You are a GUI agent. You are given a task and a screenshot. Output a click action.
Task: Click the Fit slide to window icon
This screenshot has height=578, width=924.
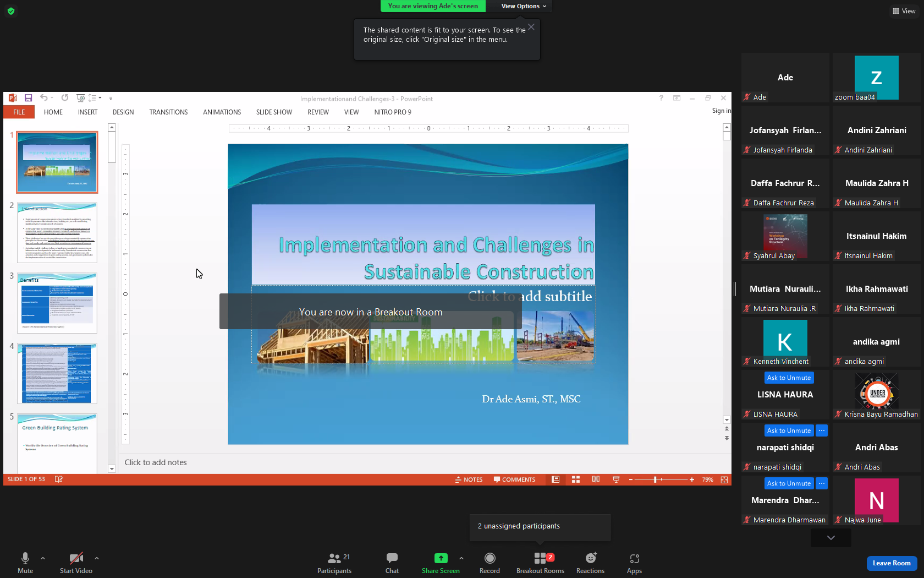click(x=724, y=479)
